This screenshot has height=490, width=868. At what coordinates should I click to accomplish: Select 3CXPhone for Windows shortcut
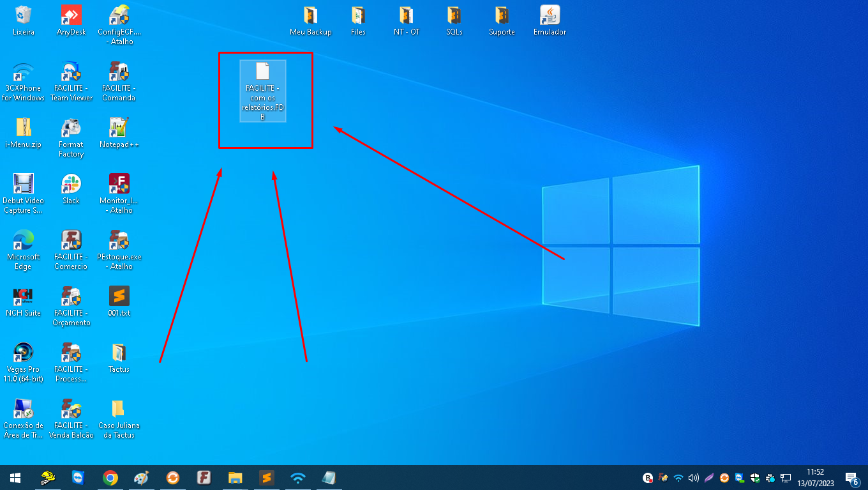click(x=24, y=82)
